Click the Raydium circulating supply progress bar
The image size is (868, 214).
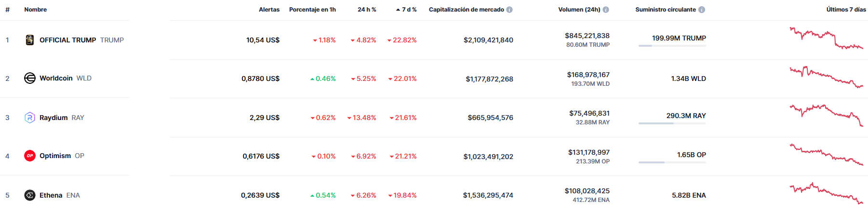pos(672,123)
